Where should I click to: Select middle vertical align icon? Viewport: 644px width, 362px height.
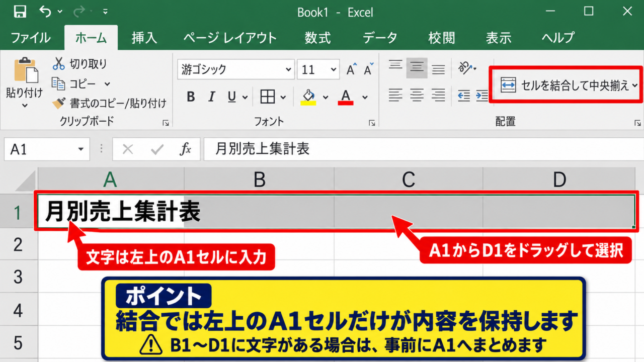point(417,67)
